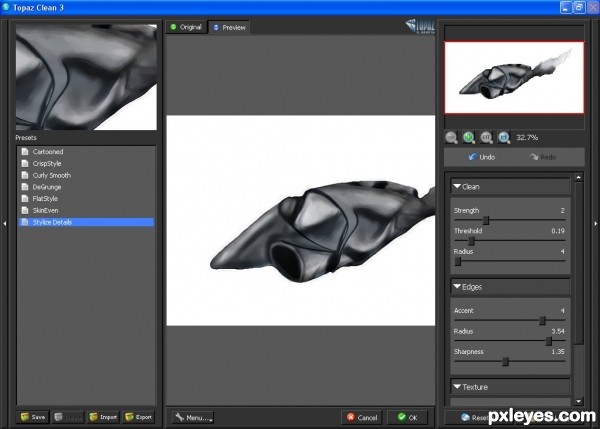This screenshot has height=429, width=600.
Task: Cancel the Topaz Clean dialog
Action: coord(362,418)
